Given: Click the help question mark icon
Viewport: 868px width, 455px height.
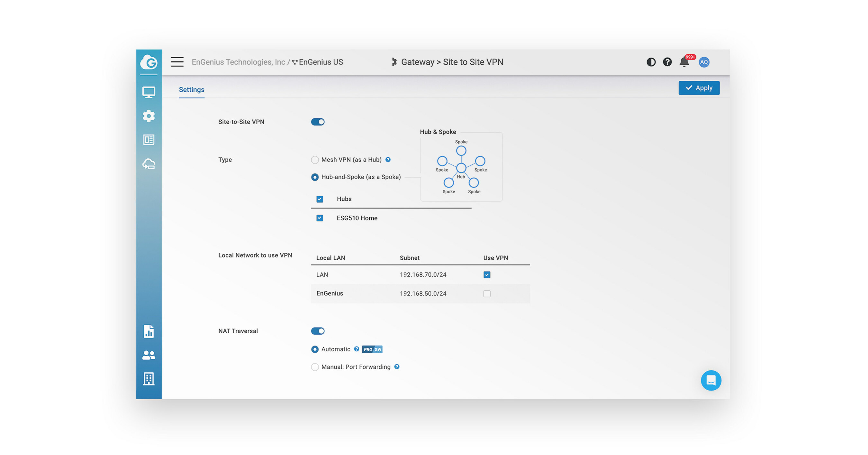Looking at the screenshot, I should point(667,62).
